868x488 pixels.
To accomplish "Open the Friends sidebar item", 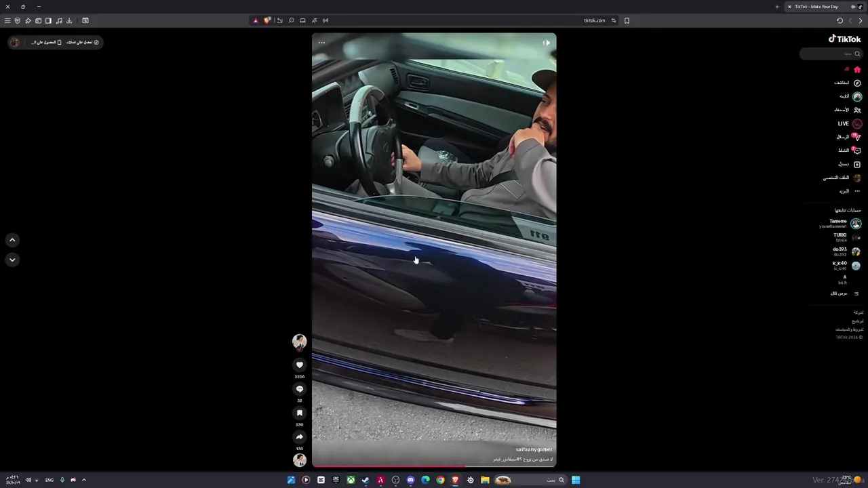I will (x=848, y=110).
